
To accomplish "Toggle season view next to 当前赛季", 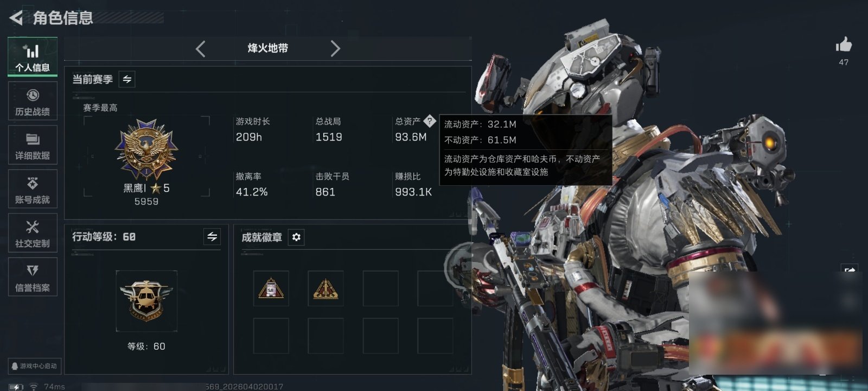I will coord(127,79).
